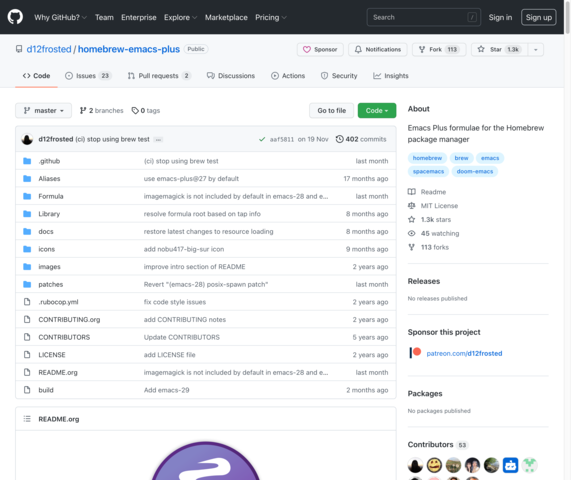Open the master branch dropdown
This screenshot has width=571, height=480.
point(43,110)
